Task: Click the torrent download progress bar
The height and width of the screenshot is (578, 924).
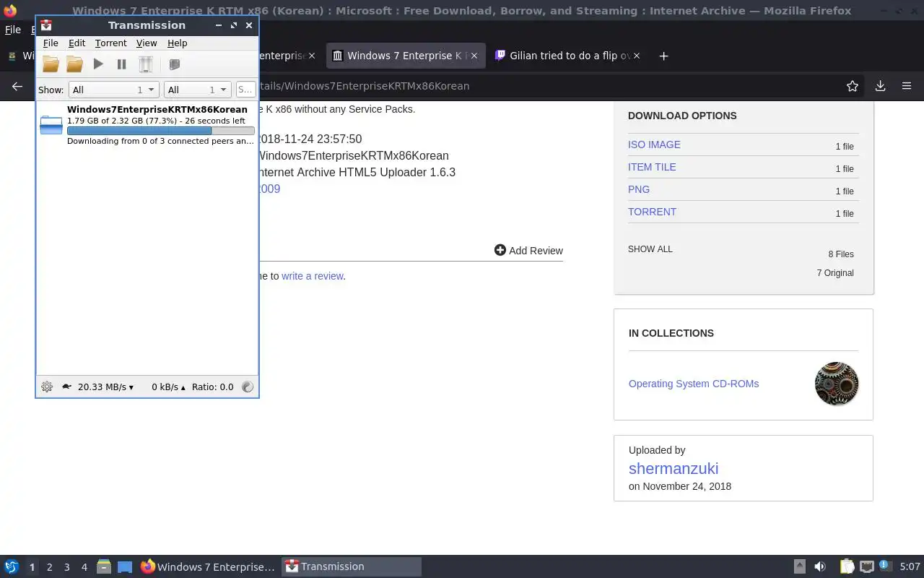Action: 160,131
